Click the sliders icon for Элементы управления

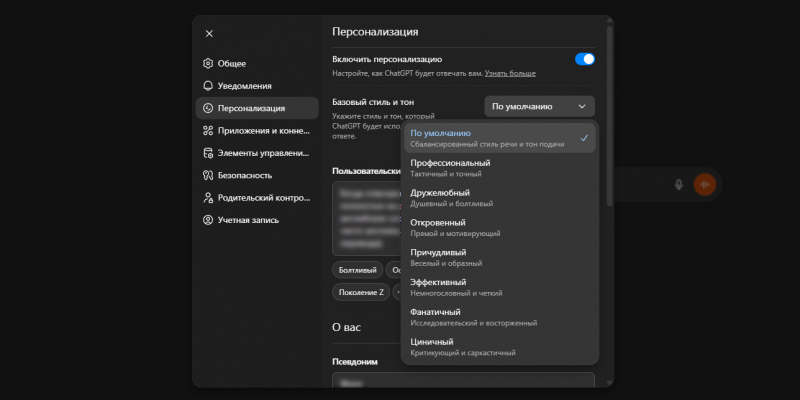tap(208, 153)
